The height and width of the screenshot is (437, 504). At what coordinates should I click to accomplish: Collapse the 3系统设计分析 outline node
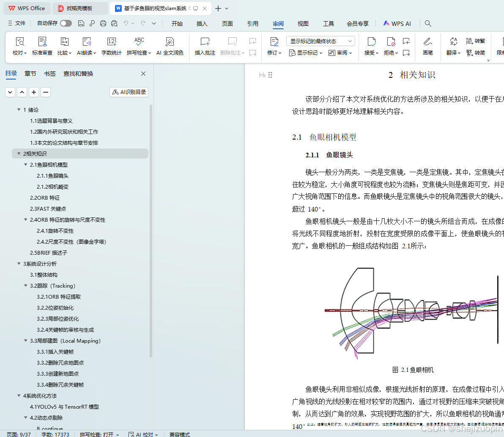click(19, 264)
